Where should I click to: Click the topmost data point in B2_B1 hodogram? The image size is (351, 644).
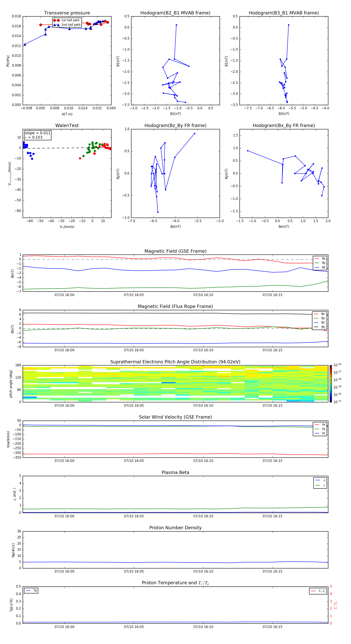176,25
